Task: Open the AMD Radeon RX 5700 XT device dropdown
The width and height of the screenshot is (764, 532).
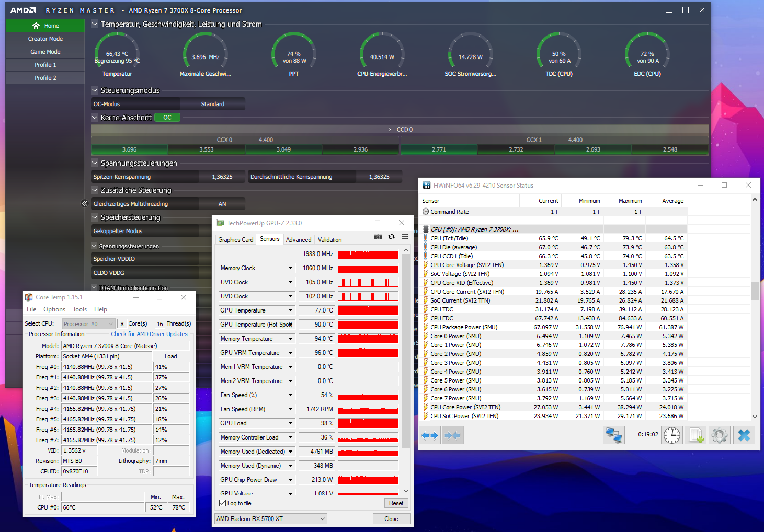Action: (271, 519)
